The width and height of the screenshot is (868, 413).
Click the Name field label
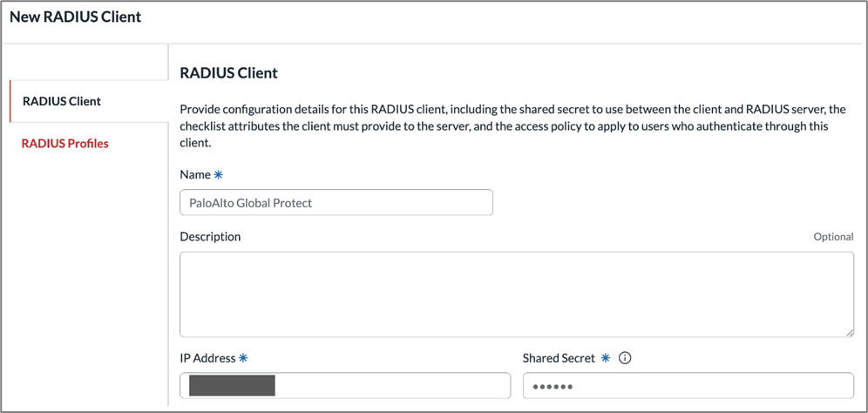(x=195, y=175)
